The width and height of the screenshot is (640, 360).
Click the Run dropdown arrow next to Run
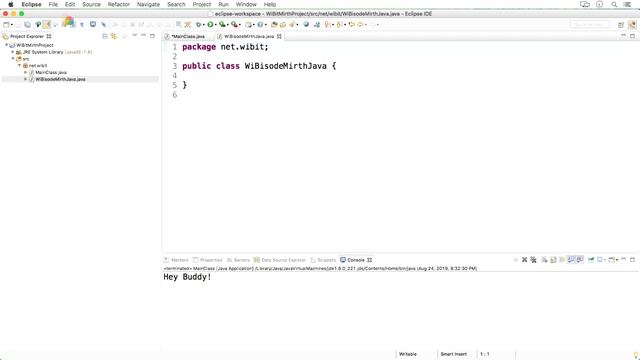click(x=216, y=25)
